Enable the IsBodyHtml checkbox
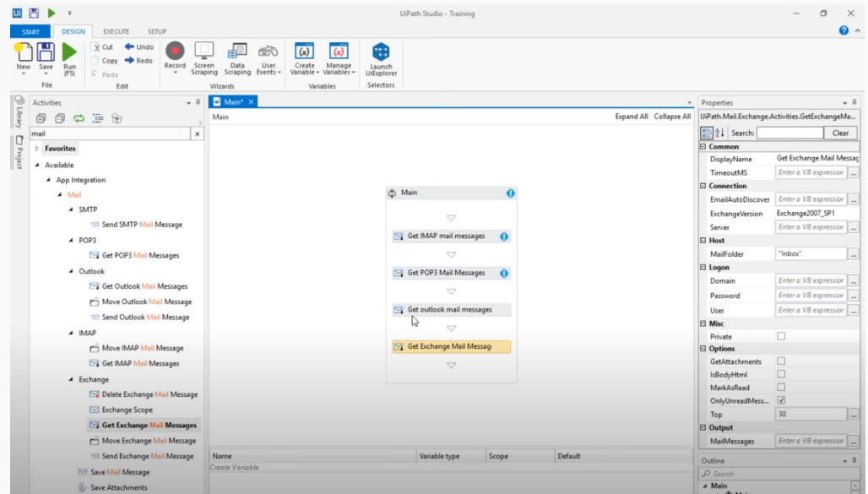 [781, 374]
